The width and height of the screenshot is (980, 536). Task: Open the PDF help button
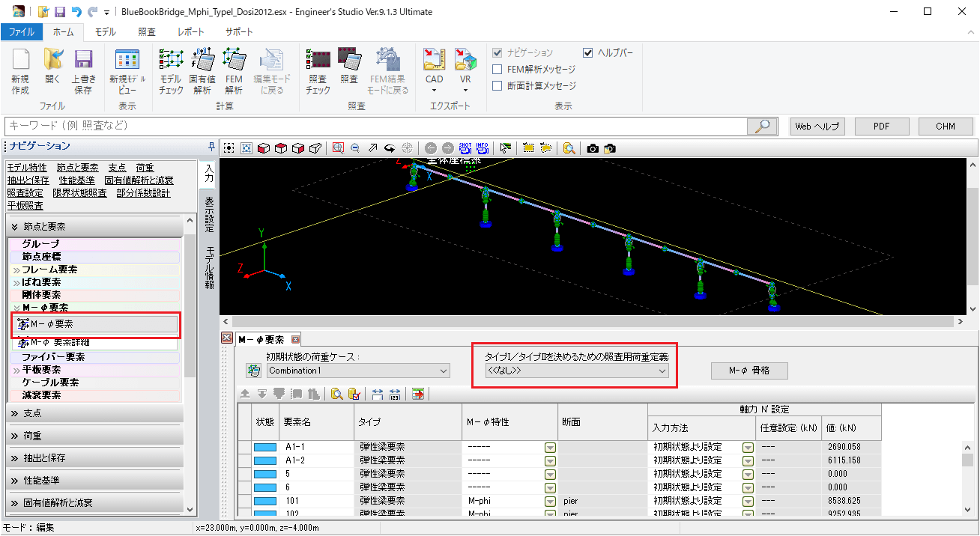point(882,127)
